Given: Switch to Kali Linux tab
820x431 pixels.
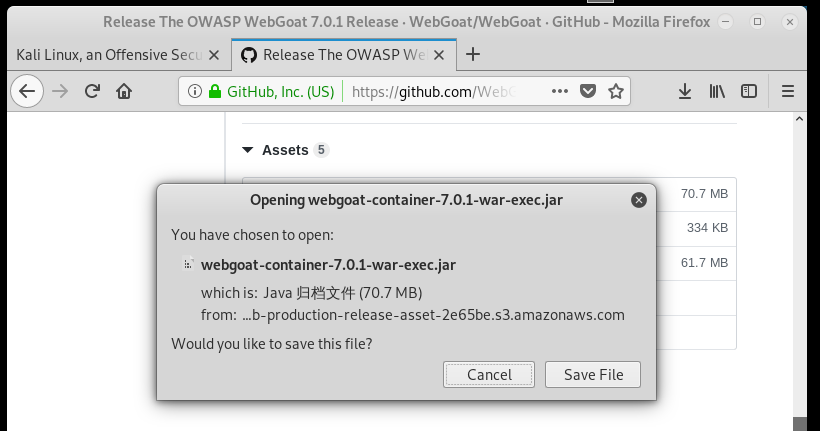Looking at the screenshot, I should [x=109, y=55].
